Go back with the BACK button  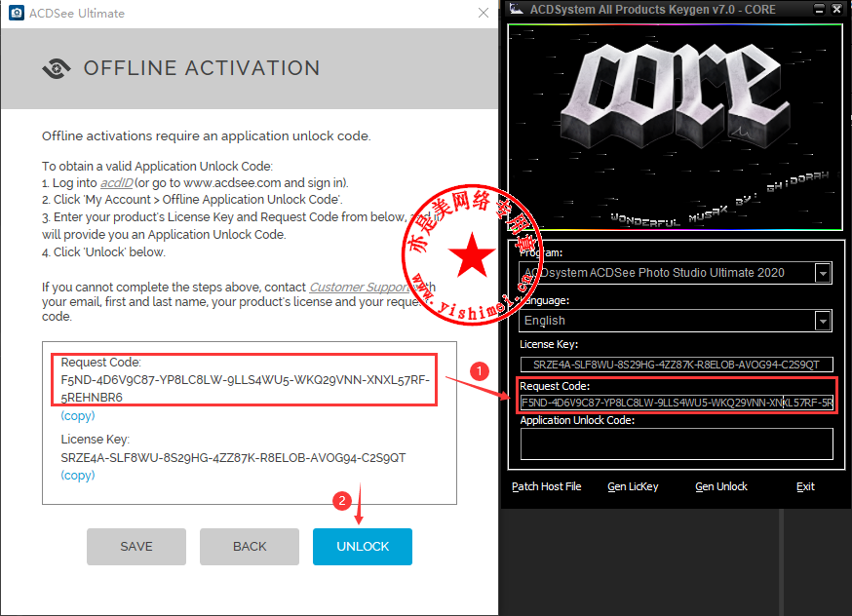click(x=250, y=547)
